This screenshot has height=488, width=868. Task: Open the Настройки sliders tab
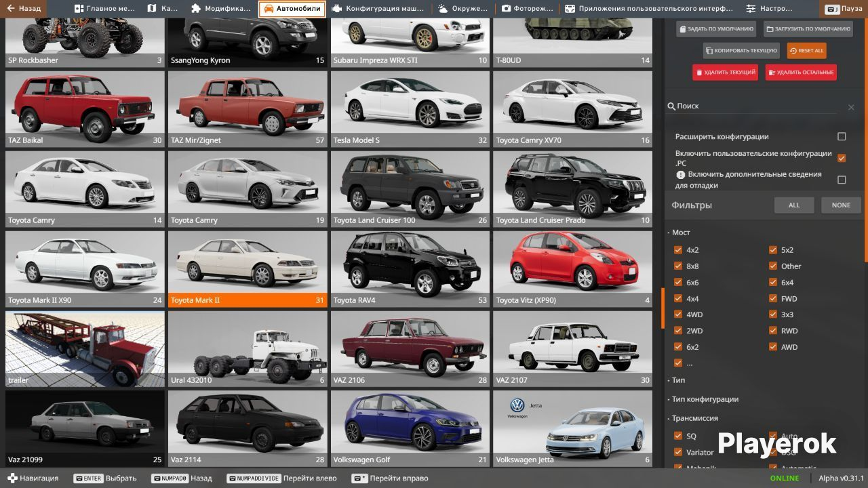click(769, 9)
